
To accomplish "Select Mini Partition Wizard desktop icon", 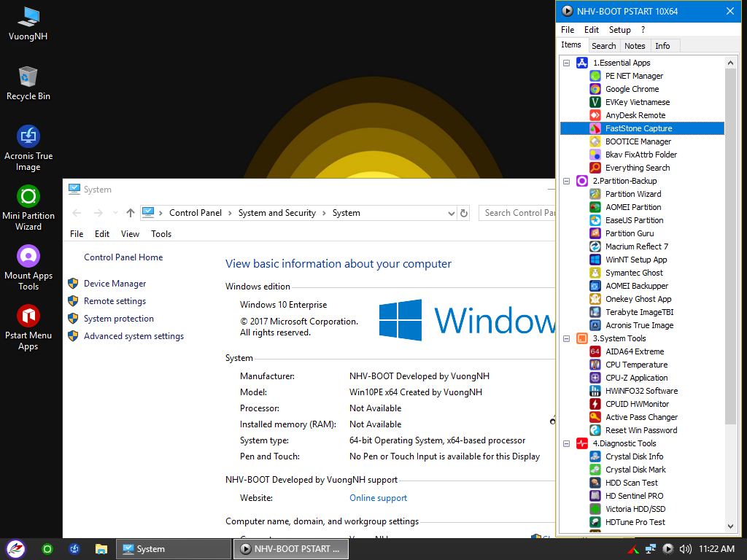I will tap(28, 208).
